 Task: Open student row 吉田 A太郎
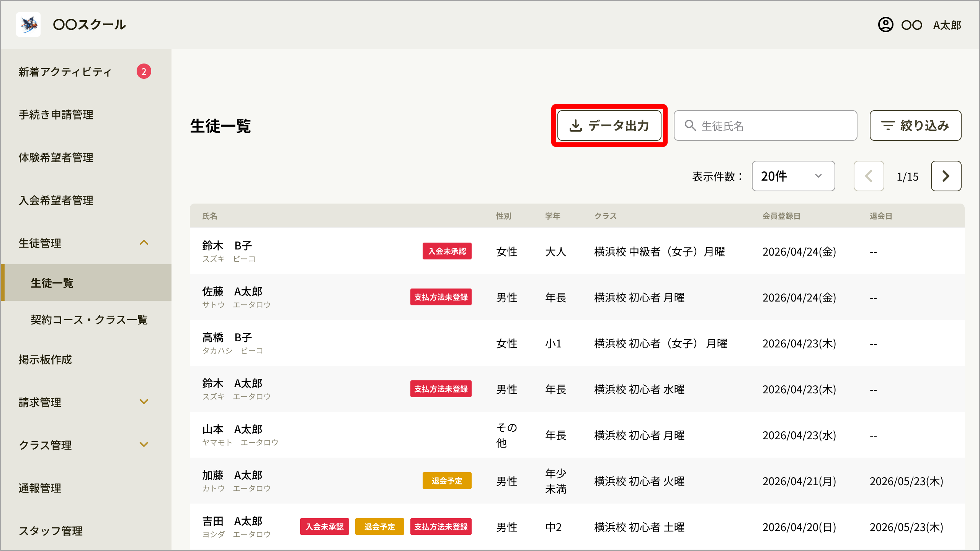click(577, 527)
